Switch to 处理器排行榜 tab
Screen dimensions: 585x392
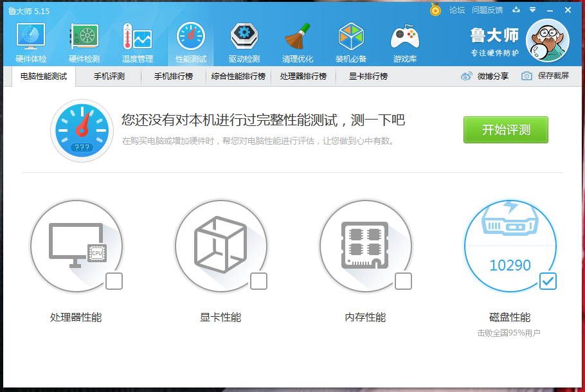point(303,76)
